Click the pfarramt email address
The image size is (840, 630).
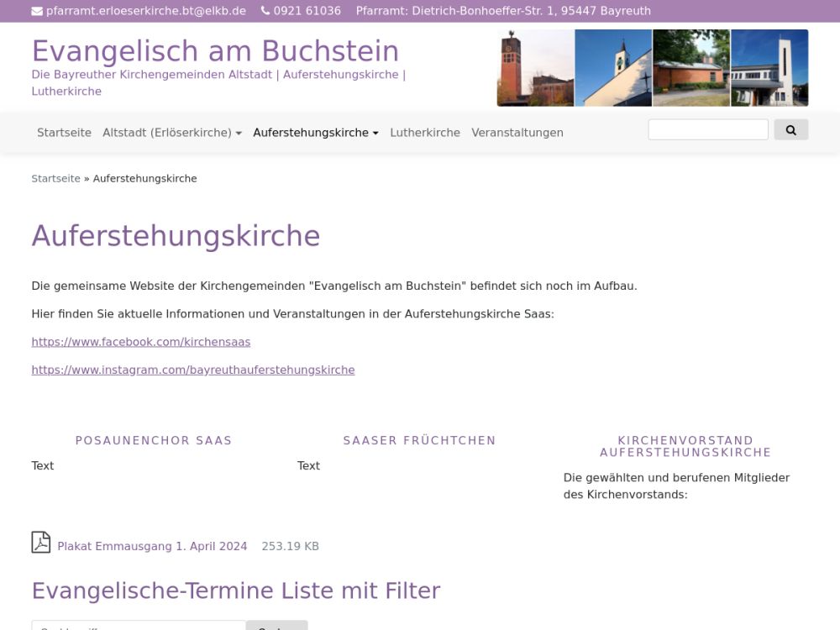[146, 11]
